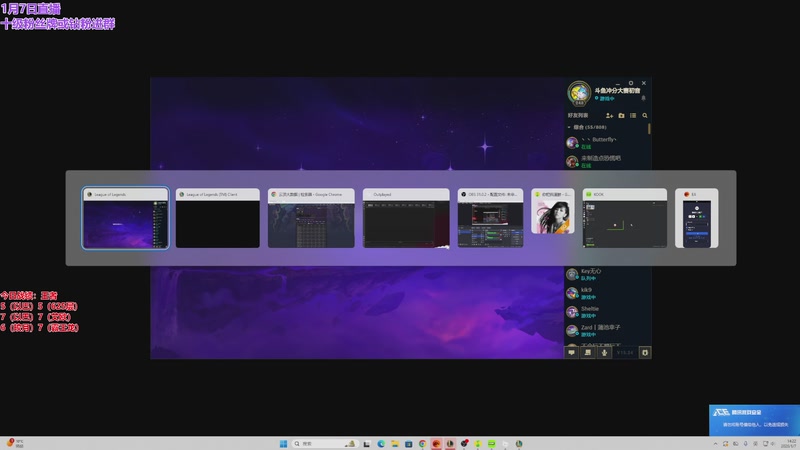800x450 pixels.
Task: Select friend Butterfly in friends list
Action: [x=605, y=142]
